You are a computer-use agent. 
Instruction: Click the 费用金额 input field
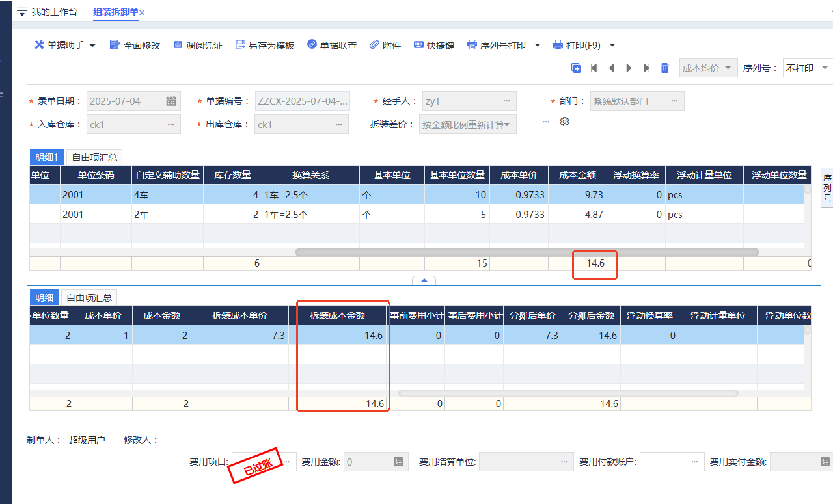point(376,462)
